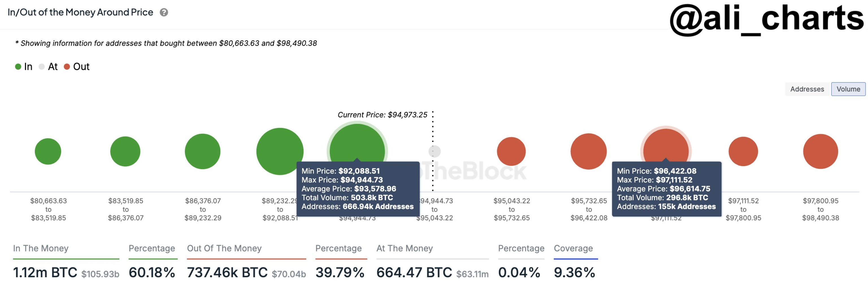This screenshot has height=284, width=868.
Task: Click the In The Money 1.12m BTC value
Action: click(x=45, y=272)
